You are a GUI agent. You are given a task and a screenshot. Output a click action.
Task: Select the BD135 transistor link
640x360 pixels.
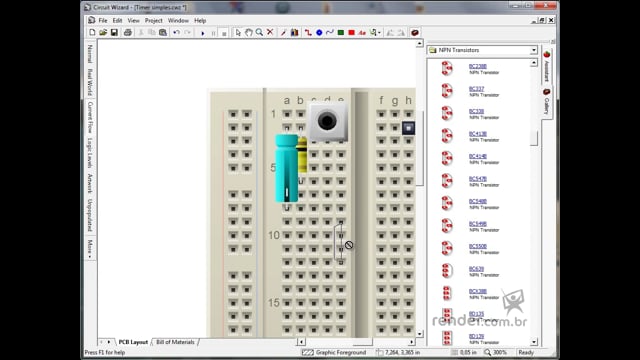click(476, 313)
